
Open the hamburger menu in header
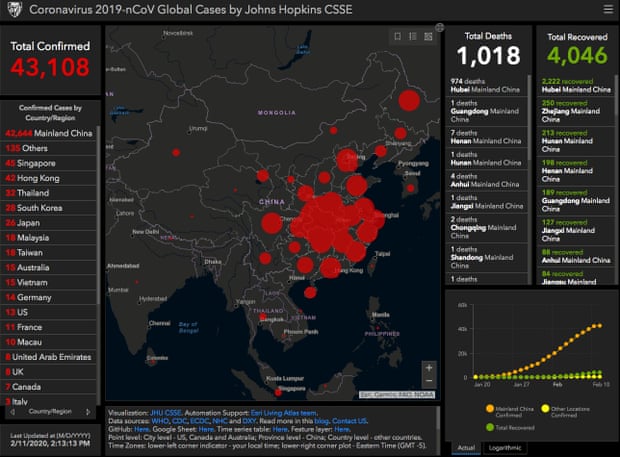pos(607,10)
